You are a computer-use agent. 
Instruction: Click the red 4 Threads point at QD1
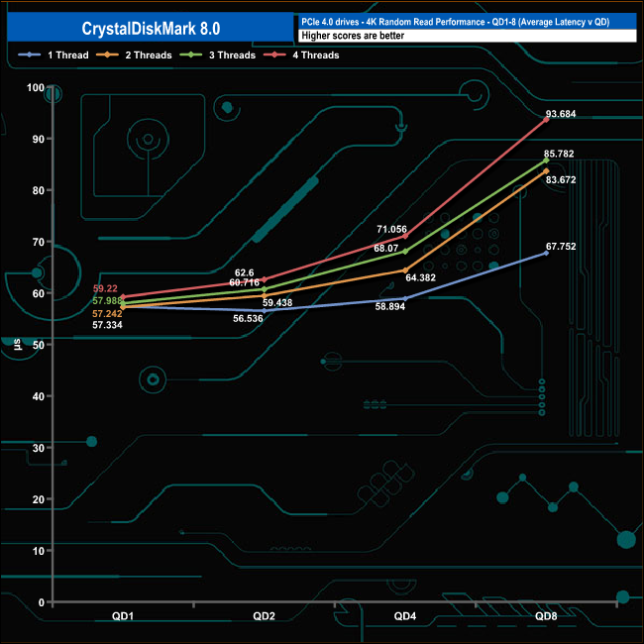(123, 296)
